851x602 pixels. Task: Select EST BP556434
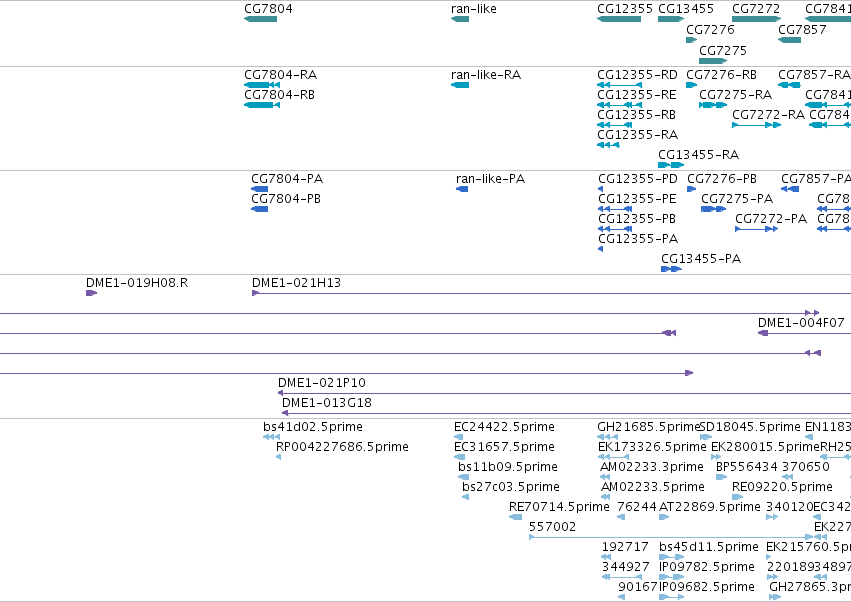click(721, 477)
